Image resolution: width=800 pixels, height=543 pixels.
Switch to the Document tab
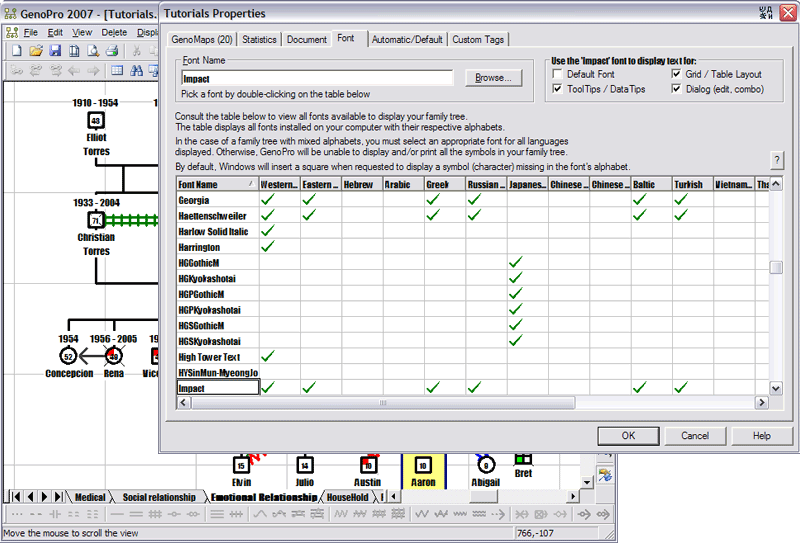(x=307, y=39)
